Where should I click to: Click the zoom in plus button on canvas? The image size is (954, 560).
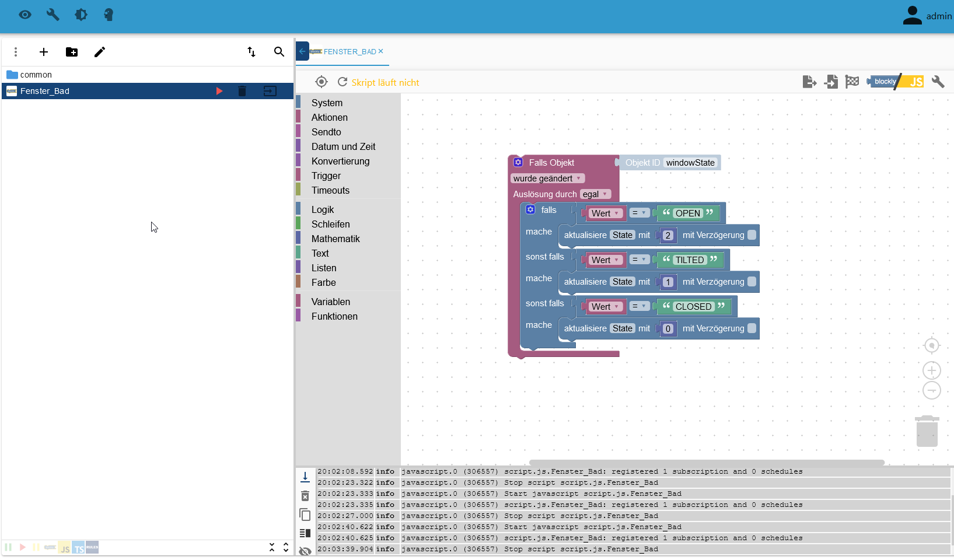(931, 370)
